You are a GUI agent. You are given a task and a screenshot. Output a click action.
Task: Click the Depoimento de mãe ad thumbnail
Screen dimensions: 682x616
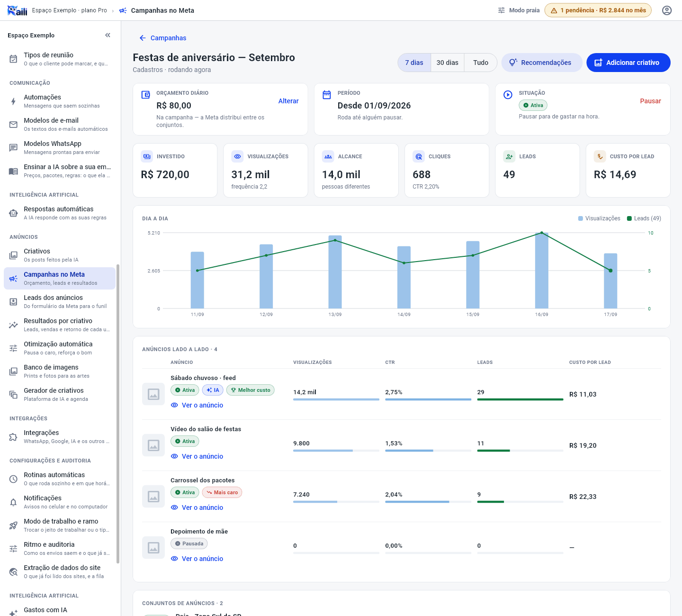click(153, 547)
